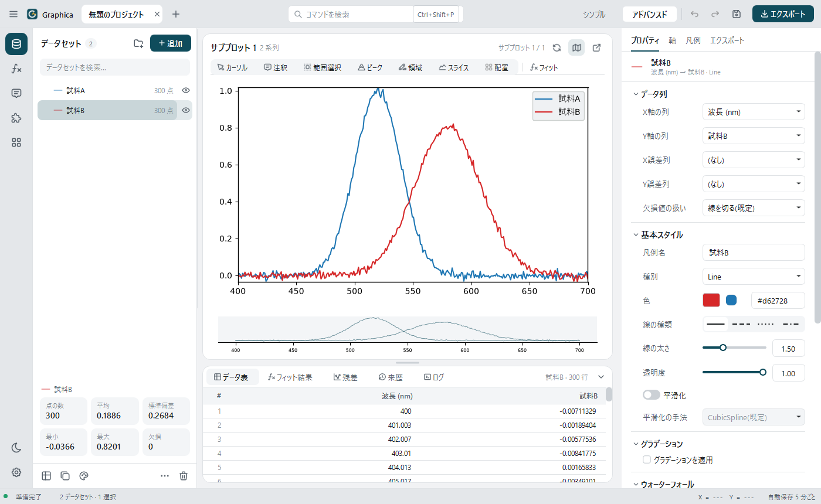Open the X軸の列 dropdown
This screenshot has width=821, height=504.
pyautogui.click(x=754, y=111)
